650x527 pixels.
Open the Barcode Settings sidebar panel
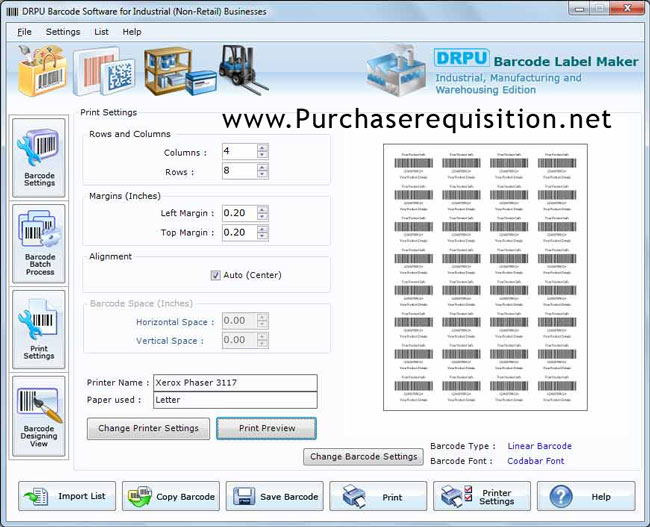coord(39,158)
